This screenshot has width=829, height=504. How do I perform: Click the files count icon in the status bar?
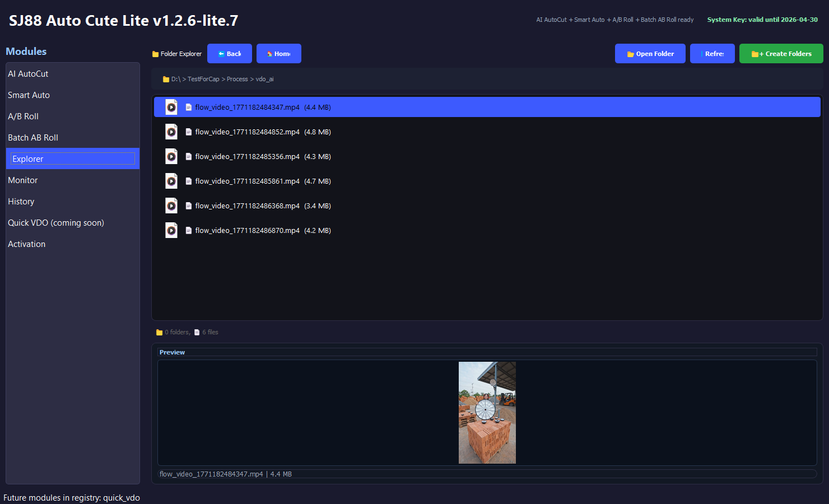pos(197,332)
